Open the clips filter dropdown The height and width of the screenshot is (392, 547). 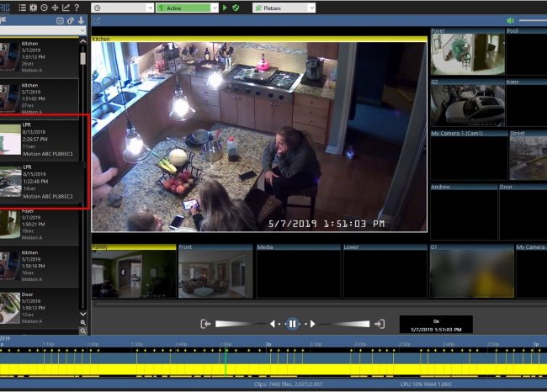[x=43, y=30]
